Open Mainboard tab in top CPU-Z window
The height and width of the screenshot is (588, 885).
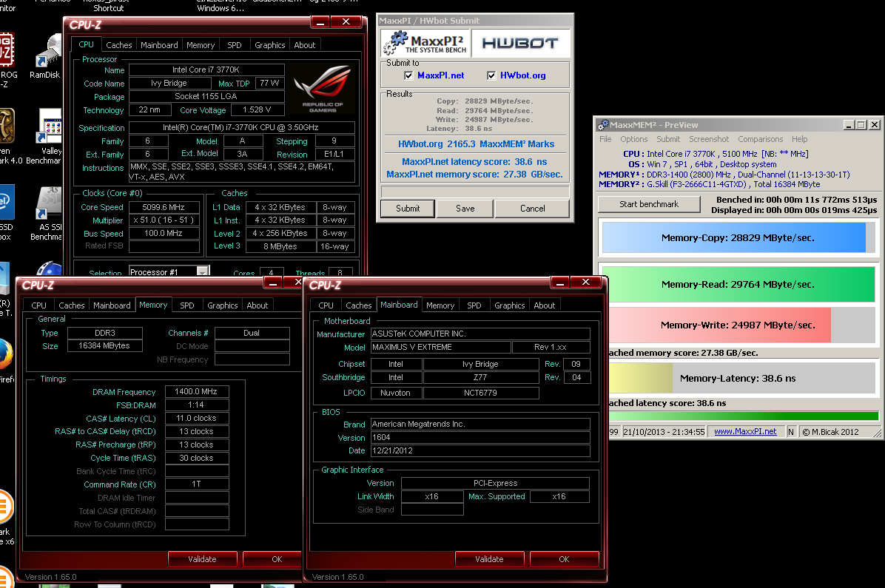click(x=159, y=45)
